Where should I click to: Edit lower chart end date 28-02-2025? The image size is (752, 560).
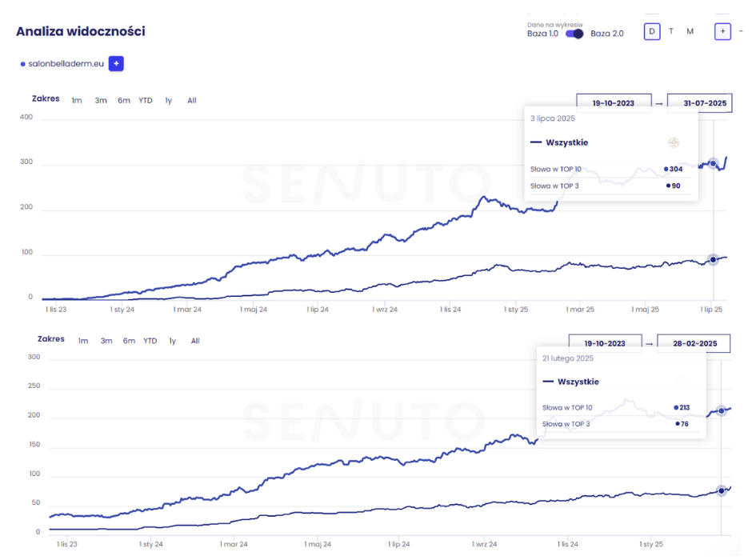pos(694,343)
